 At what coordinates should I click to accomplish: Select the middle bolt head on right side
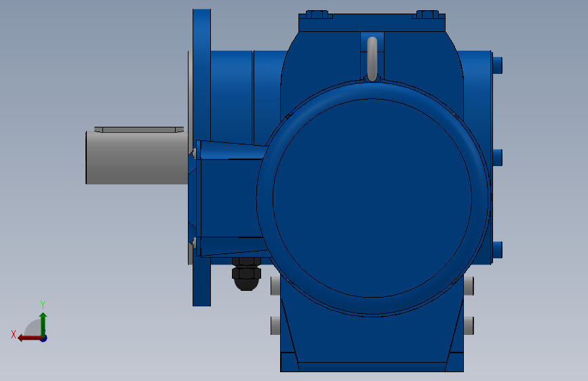pos(497,157)
